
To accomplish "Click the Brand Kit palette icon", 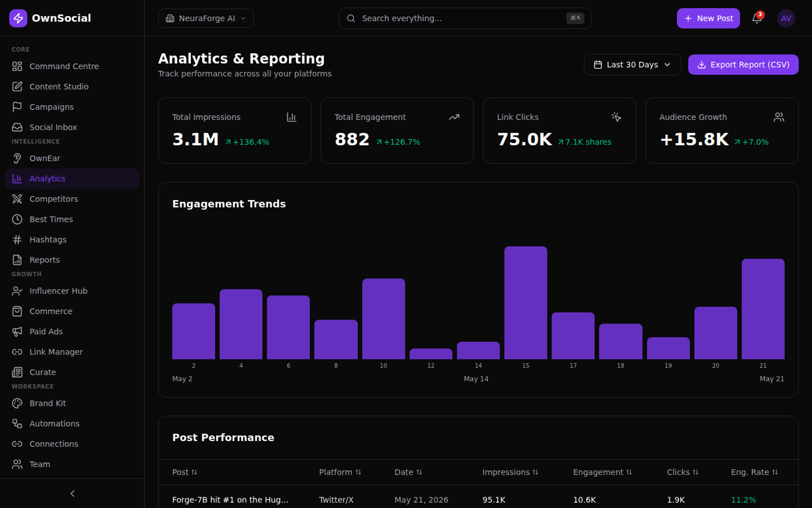I will click(17, 403).
